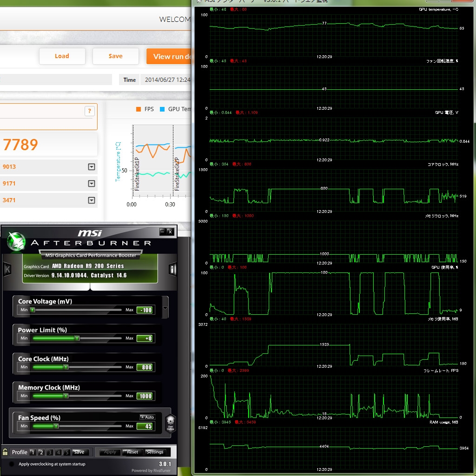
Task: Click the AMD Radeon R9 200 Series text
Action: [88, 266]
